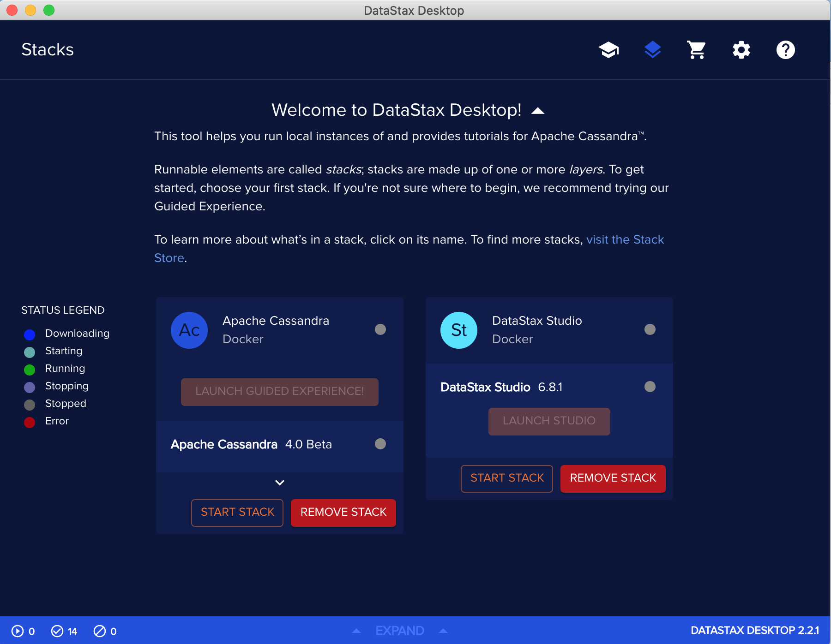Select the blue Stacks layers icon
The width and height of the screenshot is (831, 644).
pyautogui.click(x=653, y=49)
